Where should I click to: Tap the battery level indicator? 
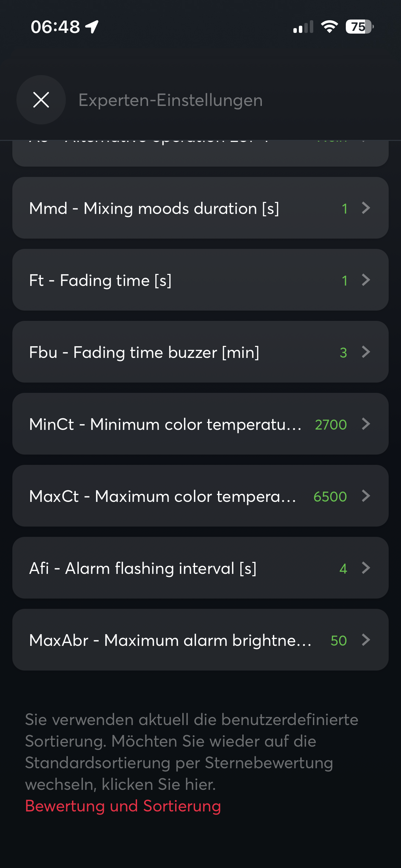point(359,27)
